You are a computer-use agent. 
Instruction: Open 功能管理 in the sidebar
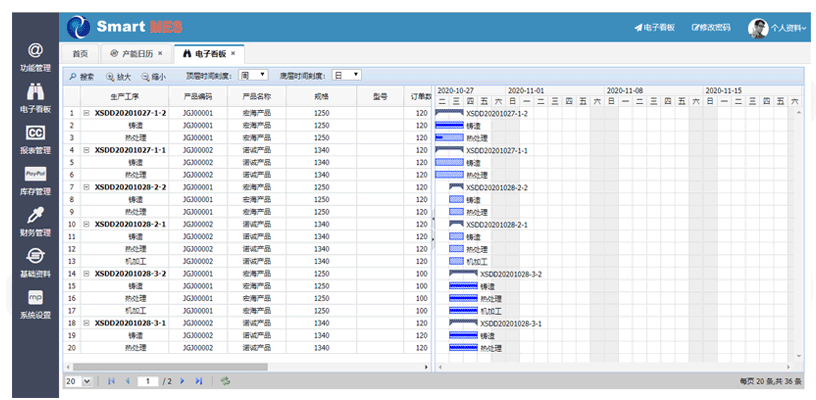(35, 56)
